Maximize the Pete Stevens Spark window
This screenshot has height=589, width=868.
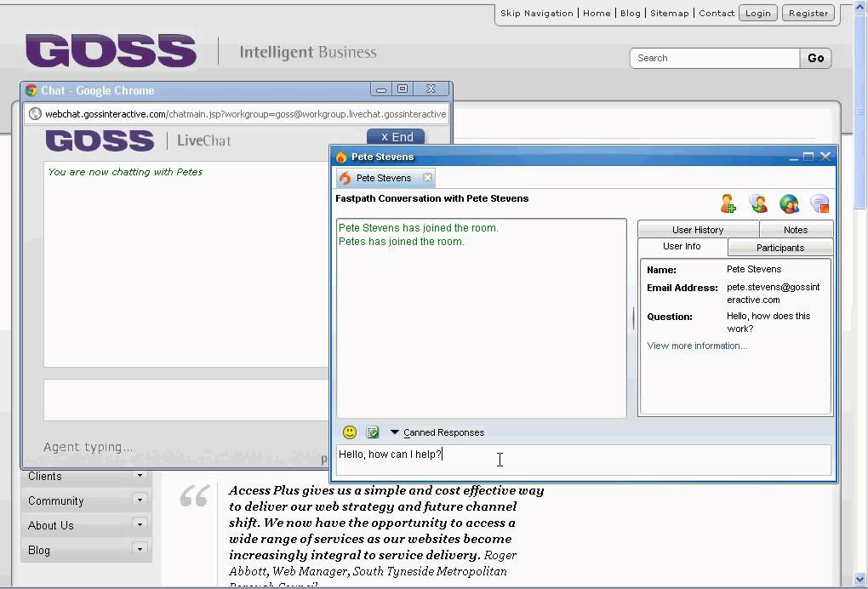tap(808, 157)
